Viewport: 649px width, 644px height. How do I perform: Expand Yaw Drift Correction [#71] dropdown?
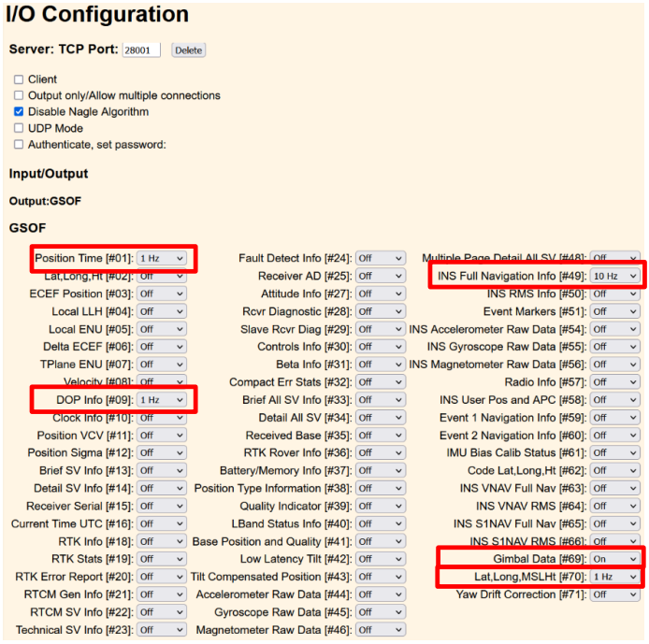point(615,594)
